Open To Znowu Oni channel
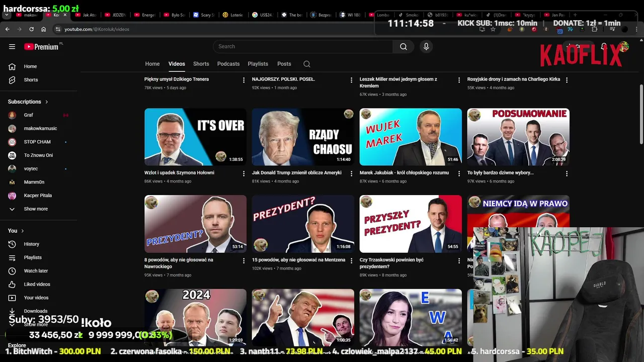This screenshot has height=362, width=644. (39, 155)
